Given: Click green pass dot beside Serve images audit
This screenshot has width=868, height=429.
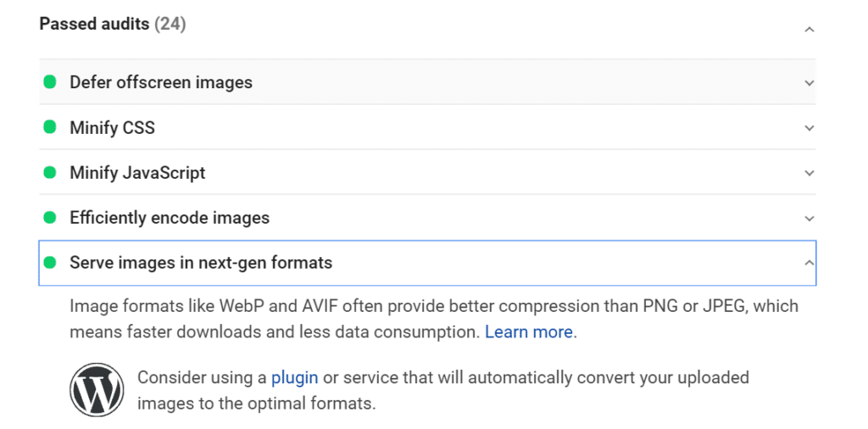Looking at the screenshot, I should 50,262.
